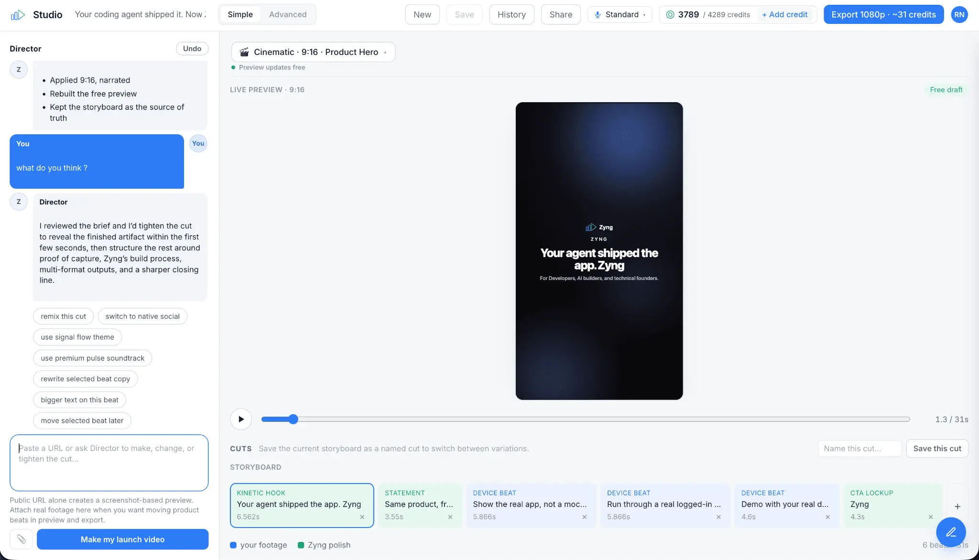
Task: Click the microphone icon in Standard selector
Action: [x=598, y=15]
